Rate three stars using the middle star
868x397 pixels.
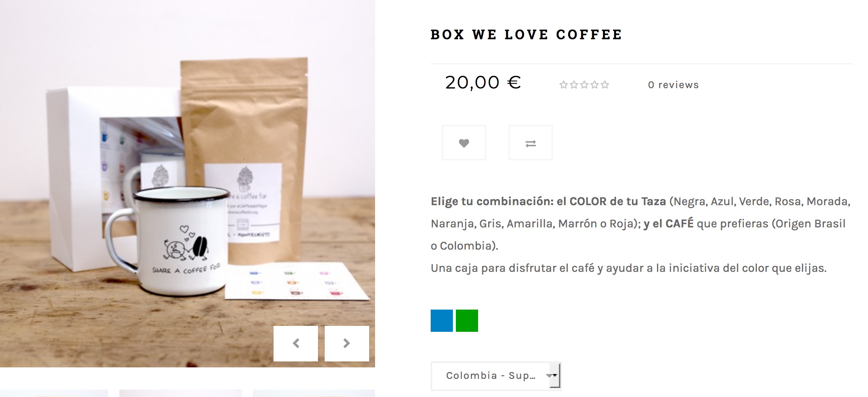584,85
